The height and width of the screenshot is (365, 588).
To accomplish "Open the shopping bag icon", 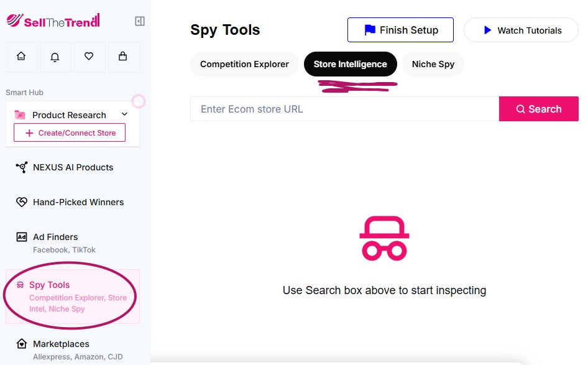I will pos(123,57).
